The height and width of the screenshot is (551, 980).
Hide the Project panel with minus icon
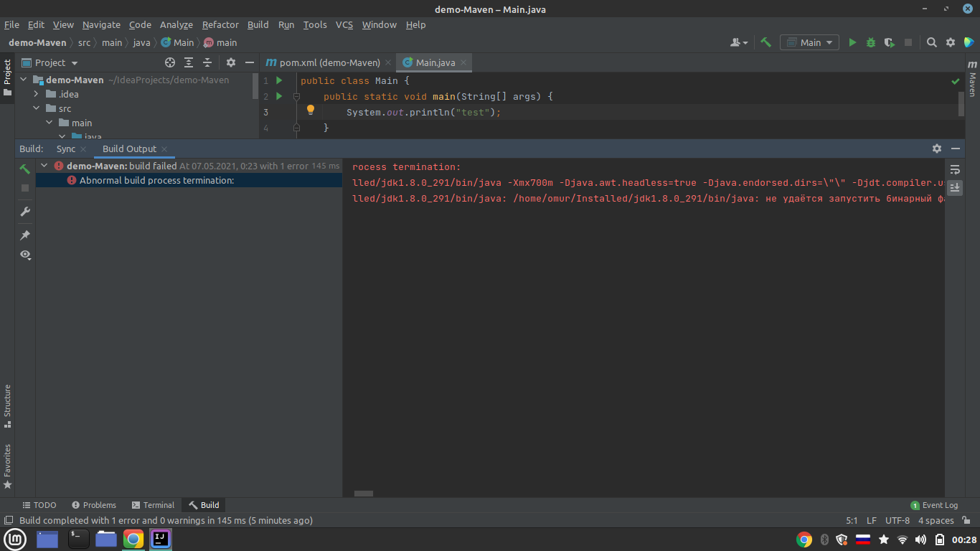tap(249, 62)
